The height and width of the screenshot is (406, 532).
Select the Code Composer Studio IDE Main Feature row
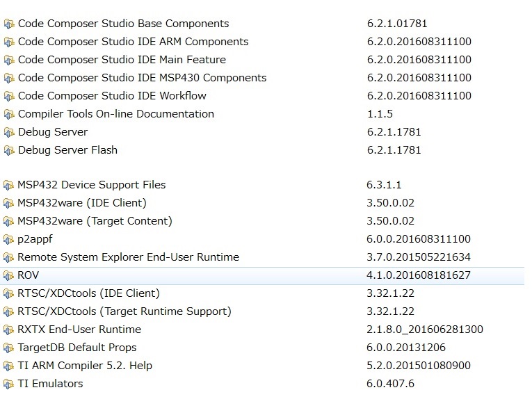(x=122, y=60)
